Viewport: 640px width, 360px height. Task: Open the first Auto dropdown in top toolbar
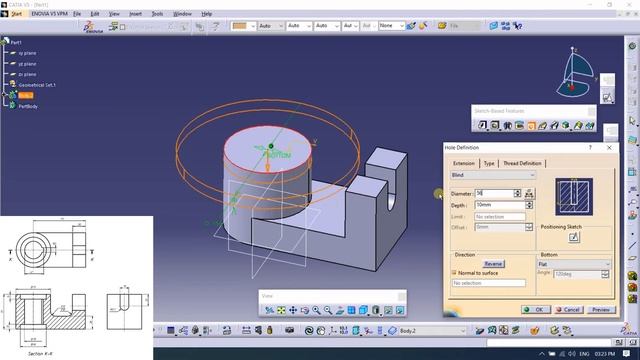point(271,26)
